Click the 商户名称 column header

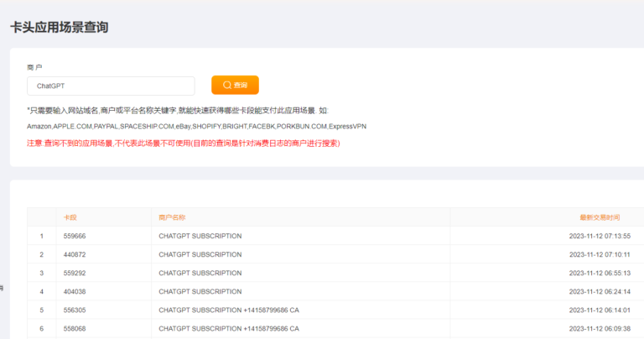click(172, 217)
